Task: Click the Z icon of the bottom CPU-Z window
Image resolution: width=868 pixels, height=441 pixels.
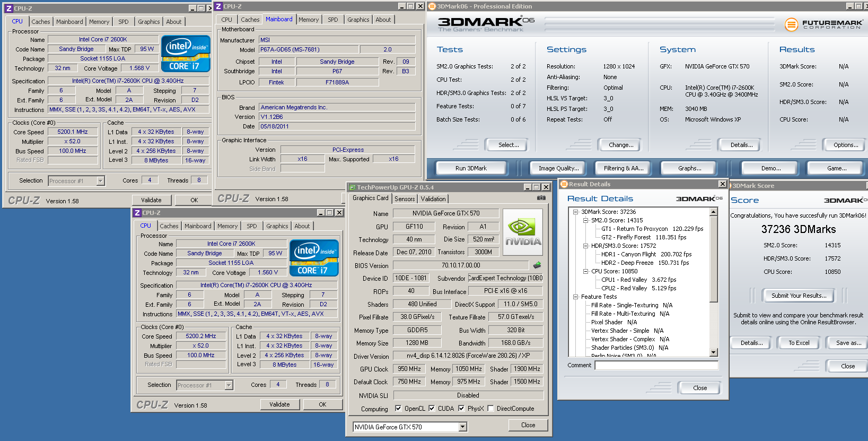Action: [137, 213]
